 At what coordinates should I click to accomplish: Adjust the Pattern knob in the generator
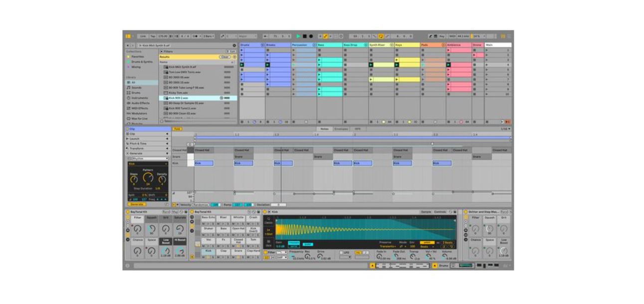(x=148, y=177)
